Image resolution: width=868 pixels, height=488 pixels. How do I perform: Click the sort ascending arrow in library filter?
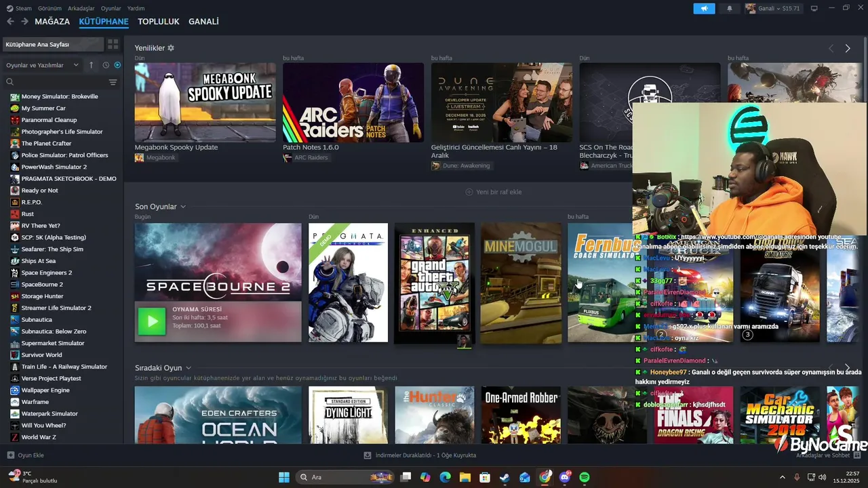point(92,65)
